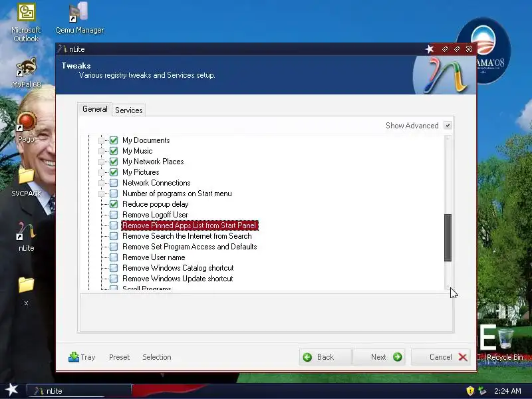Click tweaks list scrollbar thumb

pos(448,237)
